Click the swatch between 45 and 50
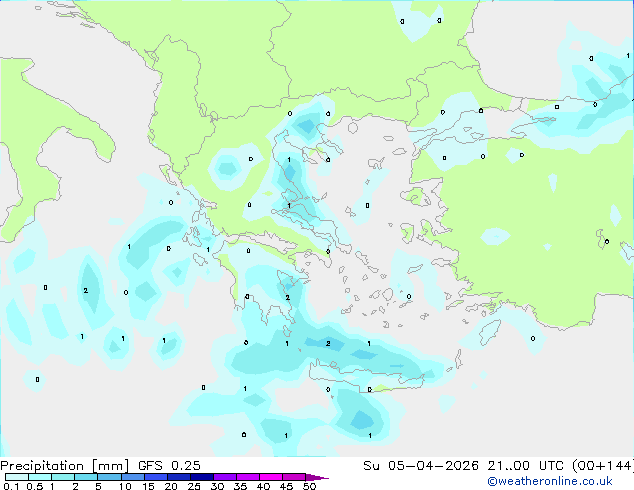The image size is (634, 490). pos(294,477)
